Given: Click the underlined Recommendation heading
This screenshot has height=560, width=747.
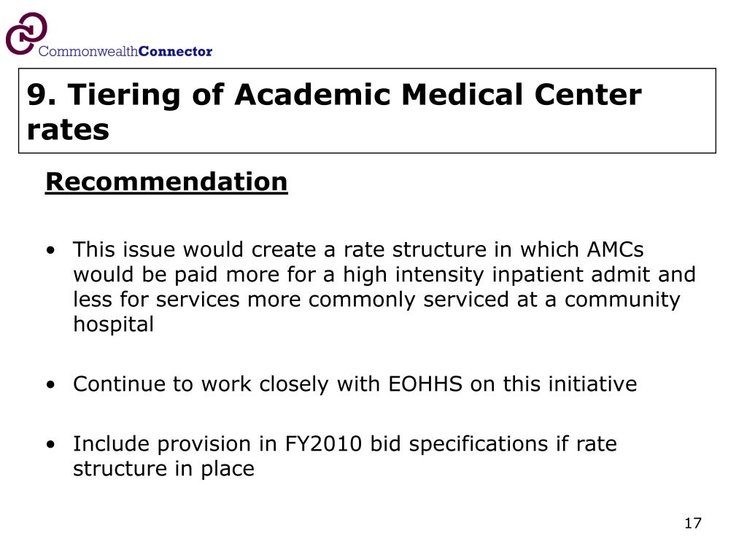Looking at the screenshot, I should (x=166, y=182).
